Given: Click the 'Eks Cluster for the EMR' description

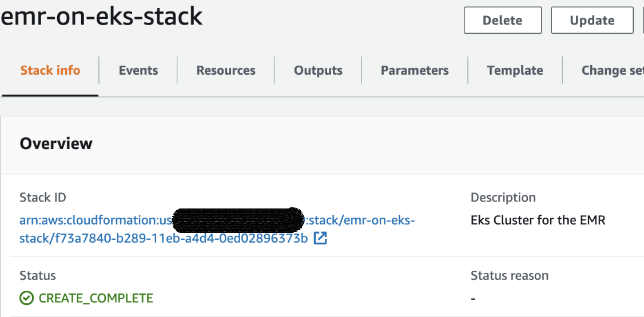Looking at the screenshot, I should [538, 220].
